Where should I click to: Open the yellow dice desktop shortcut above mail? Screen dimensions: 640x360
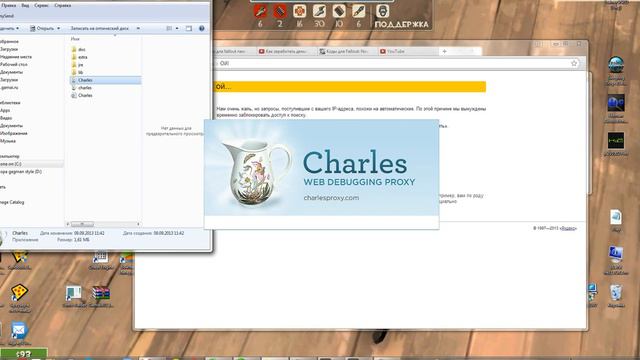tap(19, 293)
